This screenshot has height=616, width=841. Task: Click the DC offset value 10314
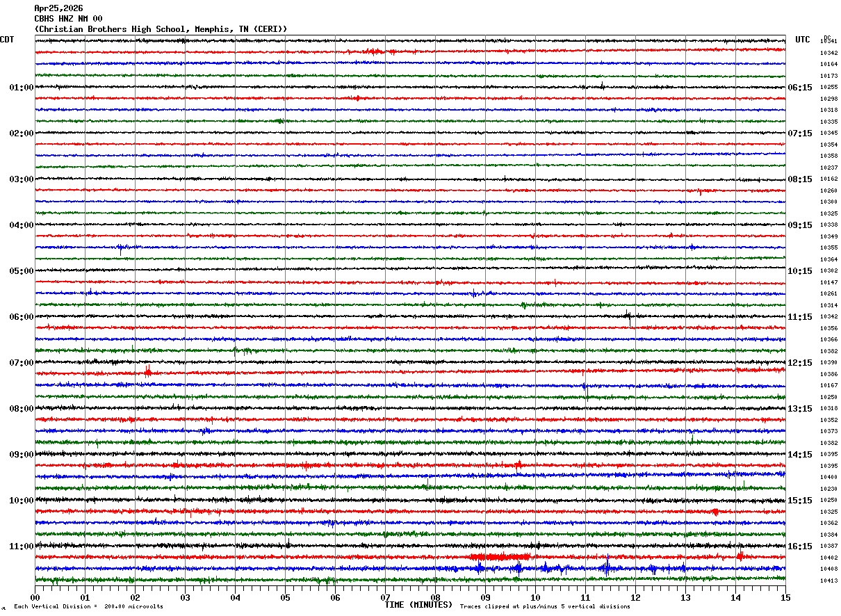pos(828,305)
